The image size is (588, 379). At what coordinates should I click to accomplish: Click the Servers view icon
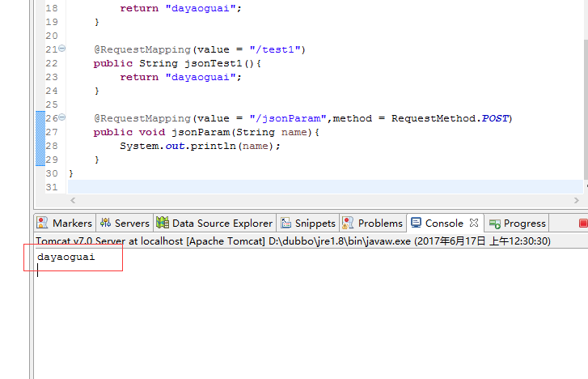(106, 223)
